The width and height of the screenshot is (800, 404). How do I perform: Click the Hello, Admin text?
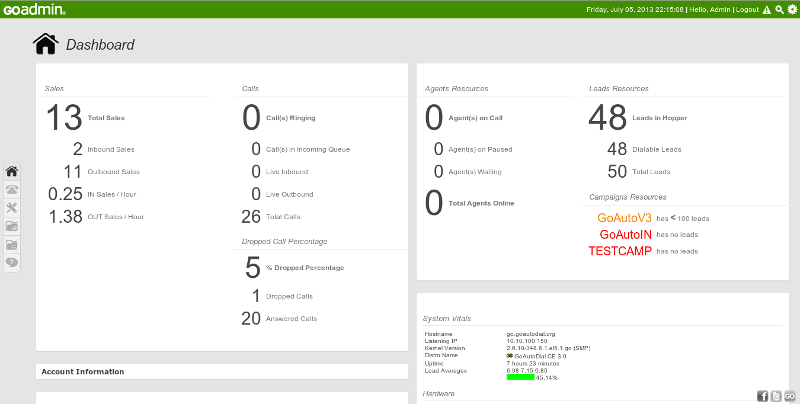click(710, 10)
